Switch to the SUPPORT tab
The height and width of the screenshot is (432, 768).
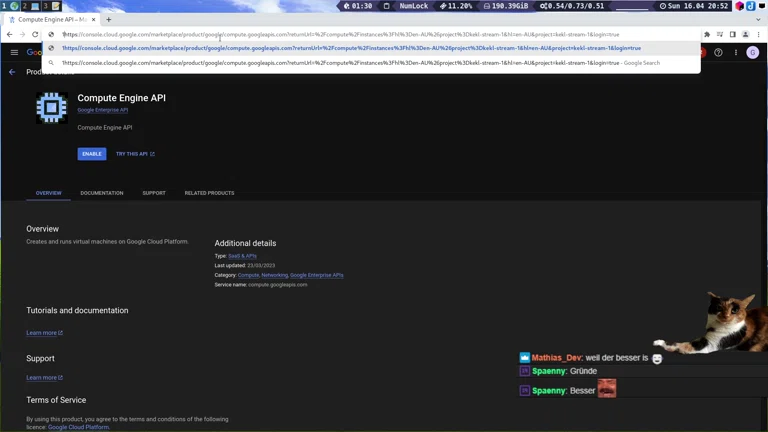coord(154,193)
